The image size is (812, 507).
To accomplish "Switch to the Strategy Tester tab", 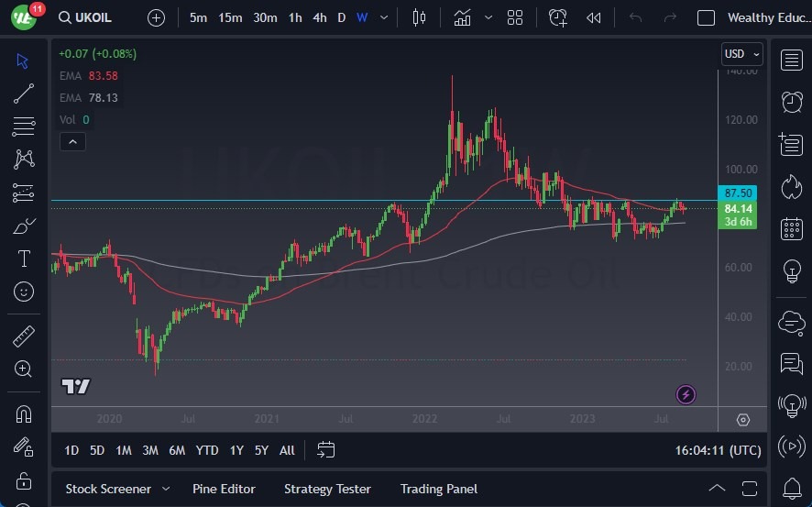I will [x=327, y=489].
